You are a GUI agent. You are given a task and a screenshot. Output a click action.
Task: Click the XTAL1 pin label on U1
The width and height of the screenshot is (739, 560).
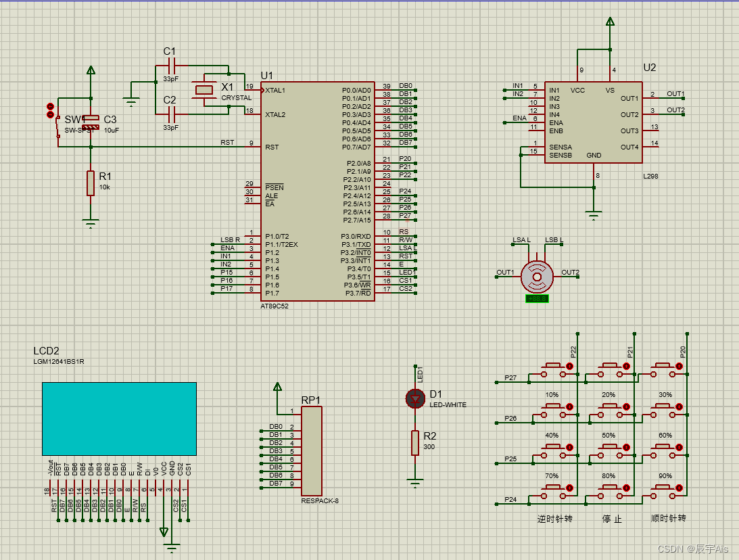pos(275,90)
